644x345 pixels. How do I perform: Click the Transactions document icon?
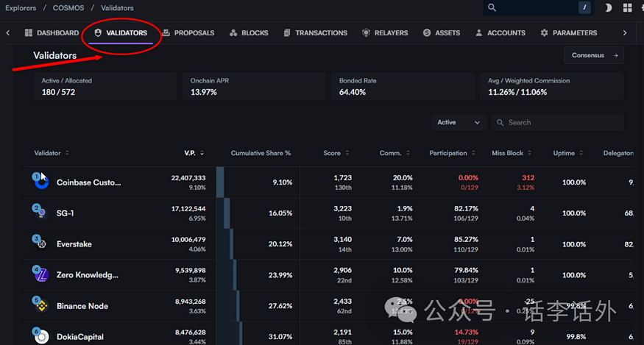(287, 33)
